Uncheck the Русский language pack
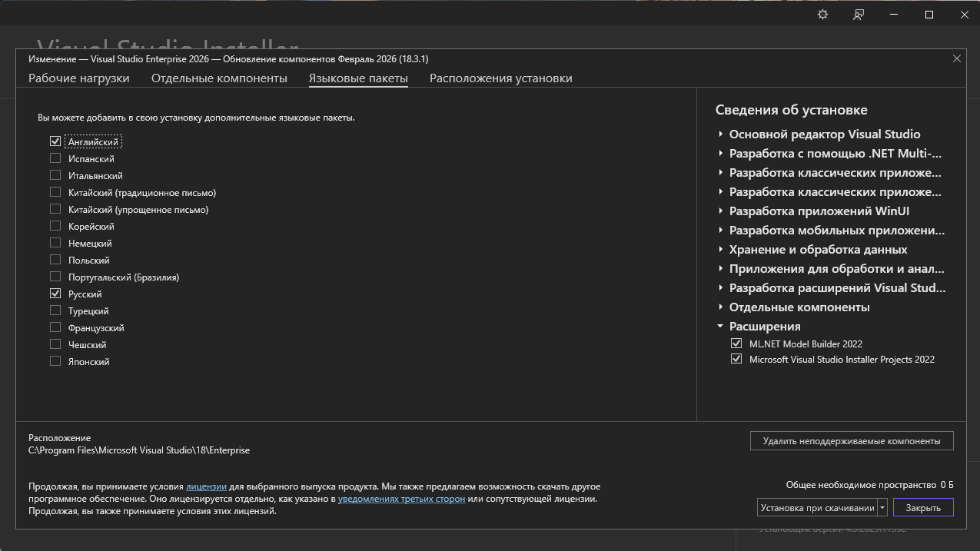The image size is (980, 551). click(55, 294)
